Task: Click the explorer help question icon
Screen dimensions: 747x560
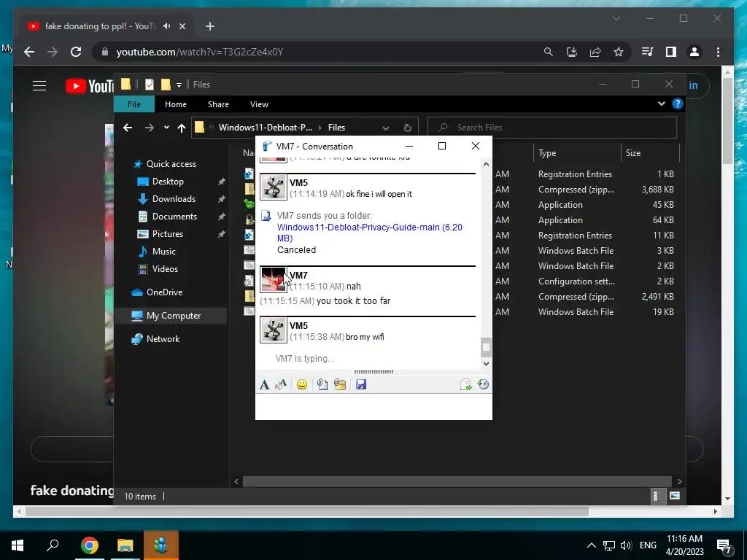Action: [x=678, y=104]
